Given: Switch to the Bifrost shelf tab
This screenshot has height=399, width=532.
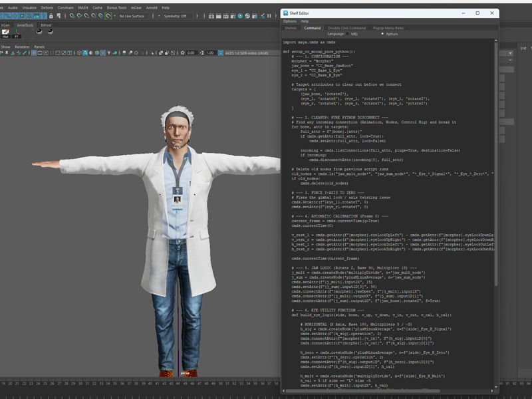Looking at the screenshot, I should pos(46,25).
